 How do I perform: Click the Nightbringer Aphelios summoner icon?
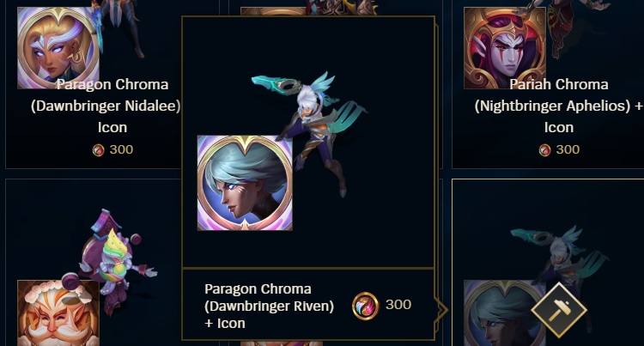click(505, 48)
